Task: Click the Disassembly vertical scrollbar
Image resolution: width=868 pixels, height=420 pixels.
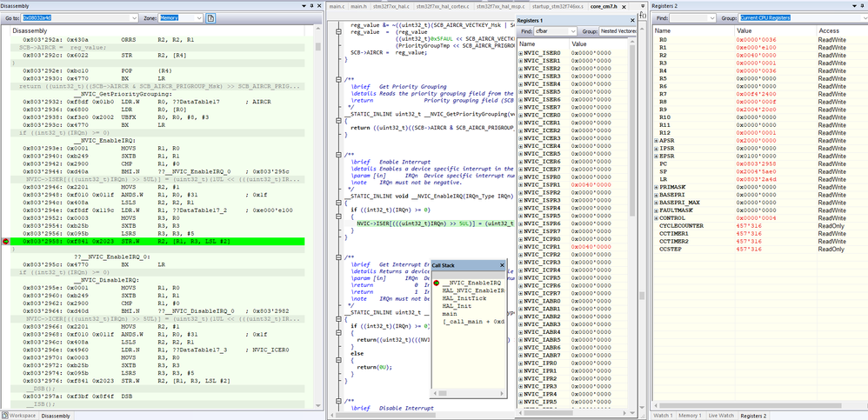Action: (x=318, y=216)
